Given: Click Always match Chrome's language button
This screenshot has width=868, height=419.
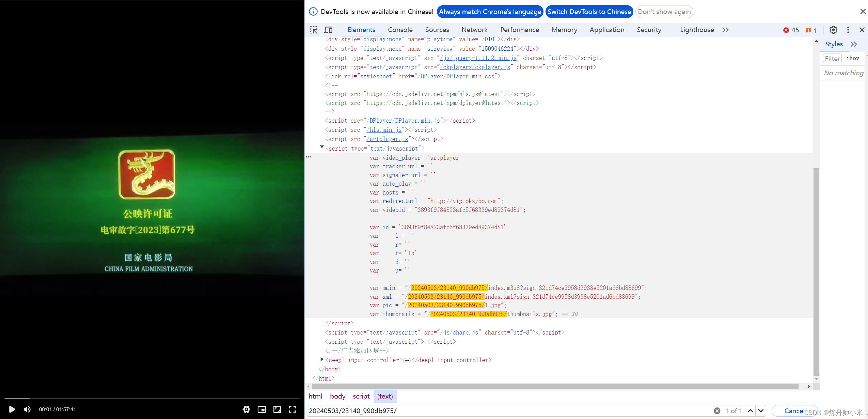Looking at the screenshot, I should [x=490, y=12].
